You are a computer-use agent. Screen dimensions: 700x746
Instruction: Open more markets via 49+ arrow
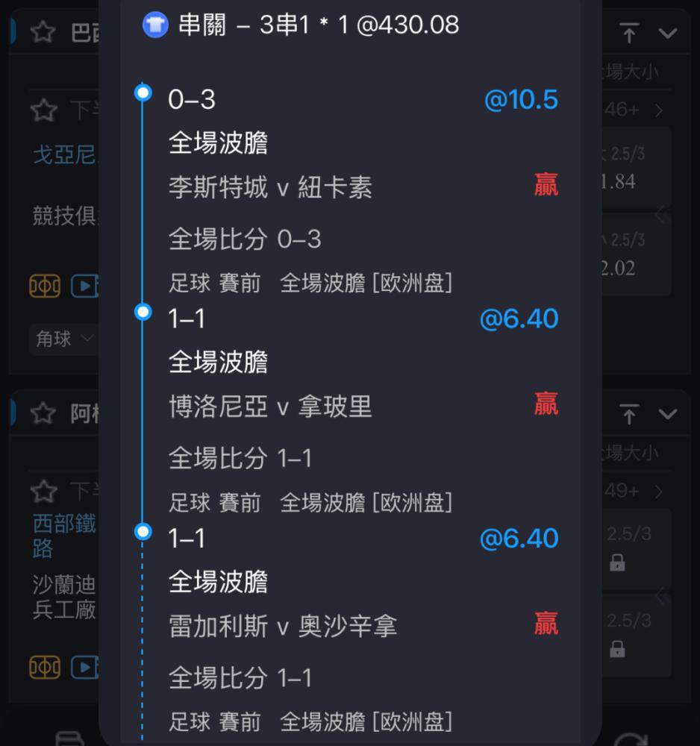pos(659,491)
